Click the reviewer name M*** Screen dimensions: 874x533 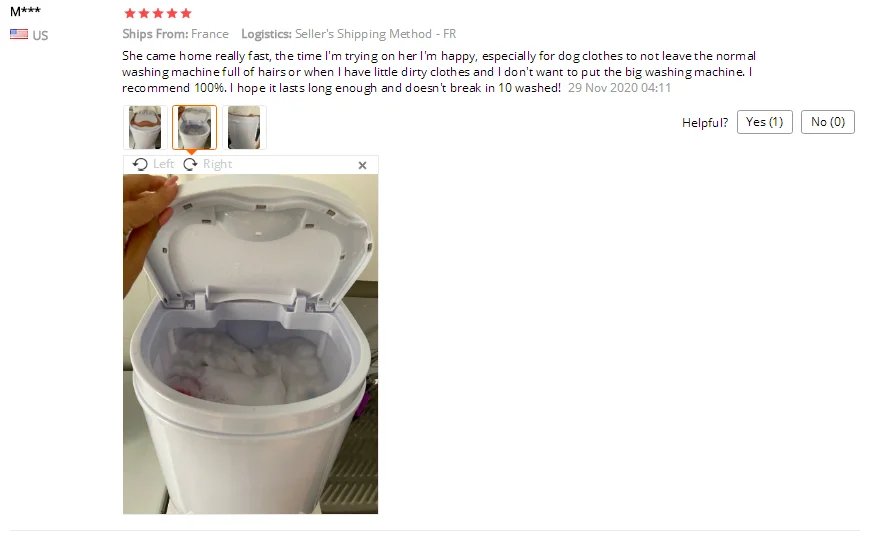tap(25, 11)
